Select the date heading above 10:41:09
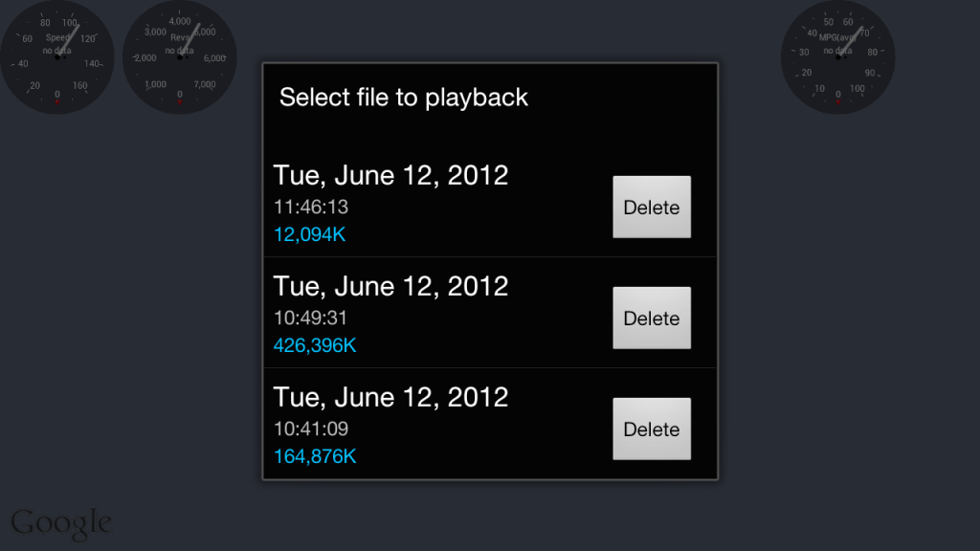 coord(390,397)
